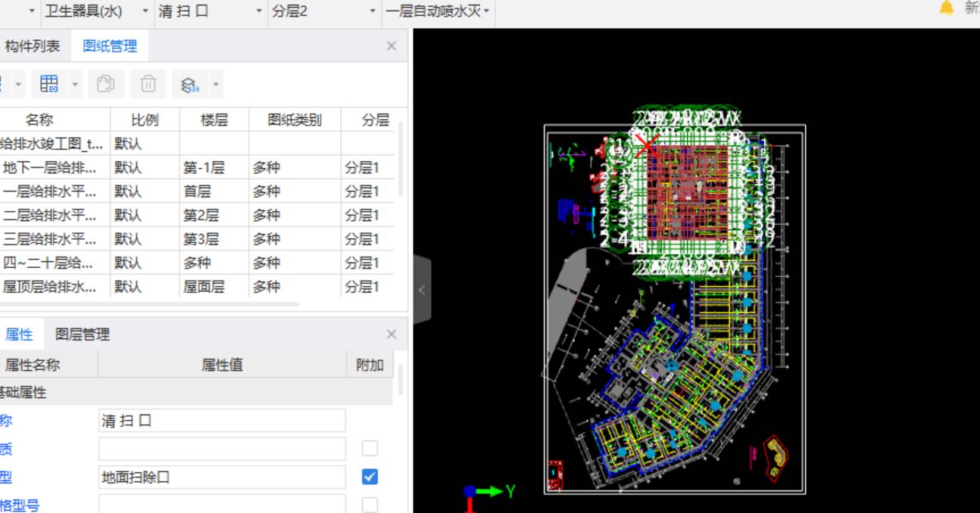
Task: Click the 地面扫除口 type value field
Action: (x=221, y=477)
